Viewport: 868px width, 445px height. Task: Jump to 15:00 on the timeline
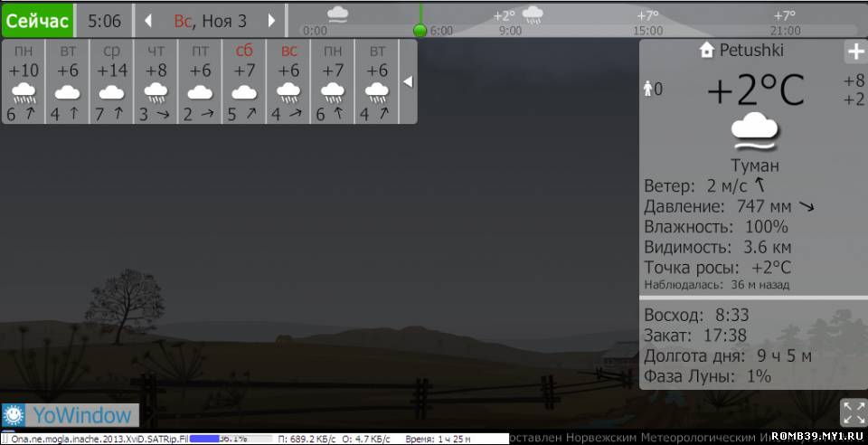click(x=647, y=30)
